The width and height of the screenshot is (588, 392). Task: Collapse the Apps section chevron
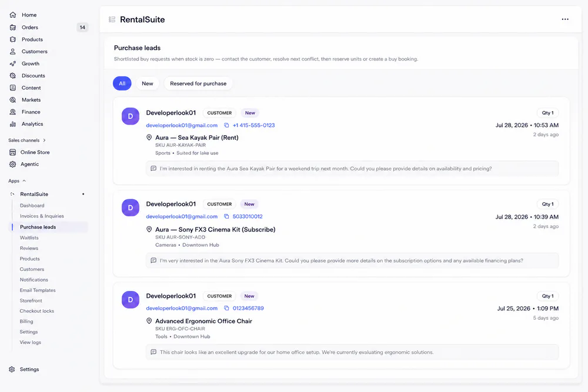[x=24, y=180]
